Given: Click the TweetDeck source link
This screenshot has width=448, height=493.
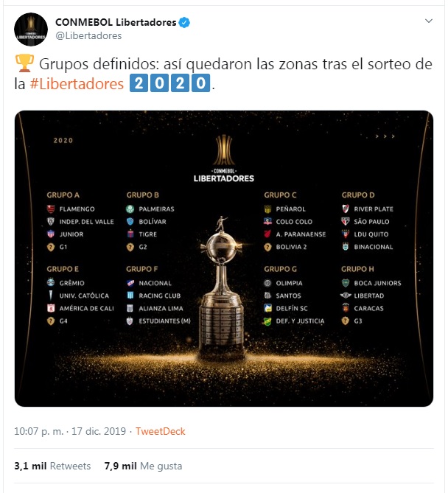Looking at the screenshot, I should coord(161,431).
